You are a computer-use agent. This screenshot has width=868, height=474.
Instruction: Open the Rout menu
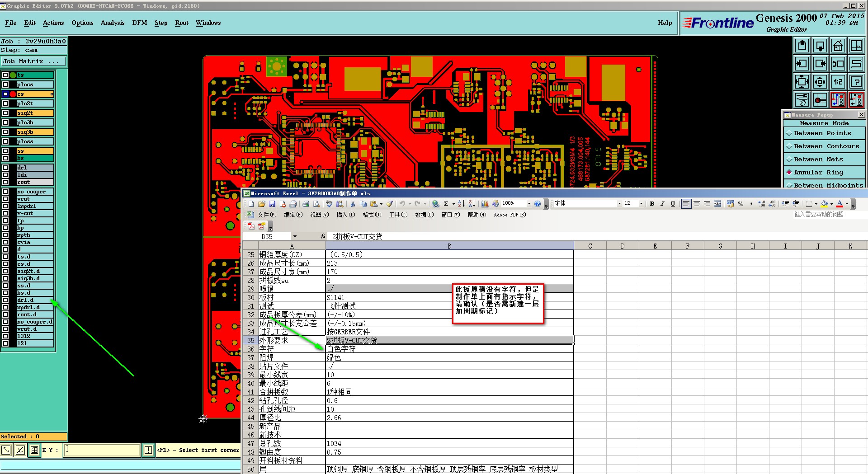pyautogui.click(x=182, y=23)
